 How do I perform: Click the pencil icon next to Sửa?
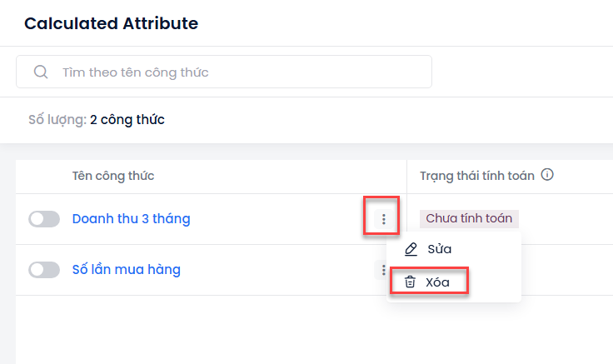tap(411, 249)
